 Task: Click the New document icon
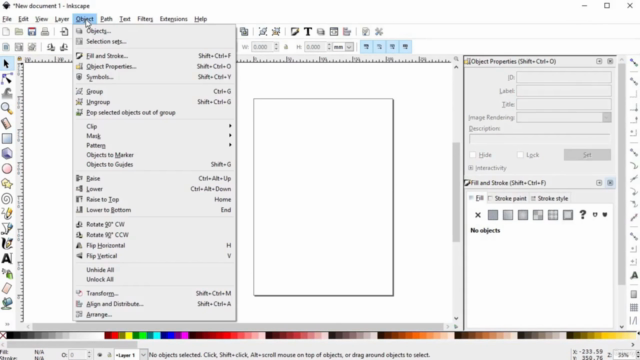click(6, 32)
